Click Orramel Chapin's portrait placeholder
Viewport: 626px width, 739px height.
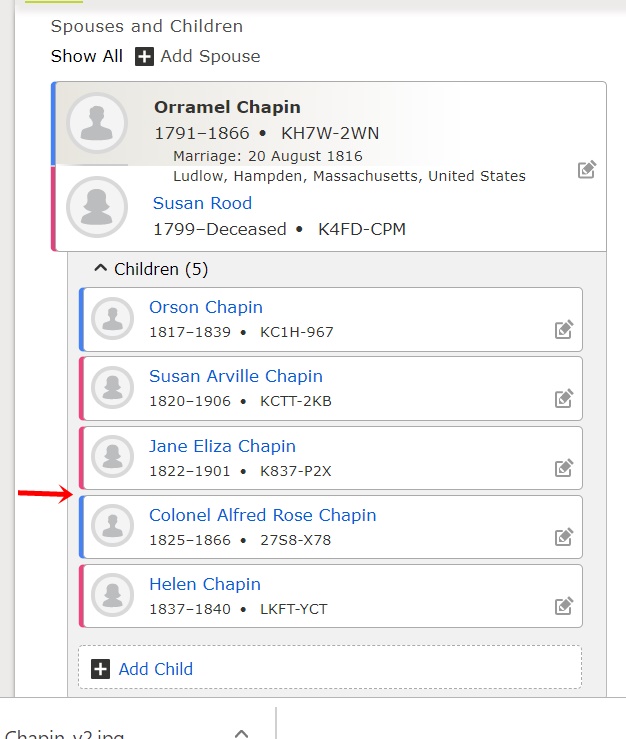97,123
